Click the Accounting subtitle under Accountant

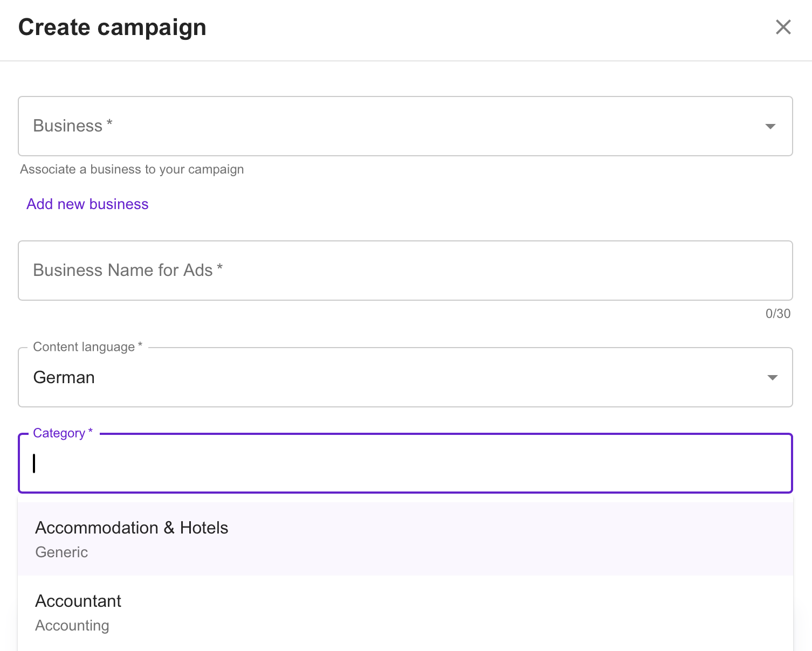[72, 626]
